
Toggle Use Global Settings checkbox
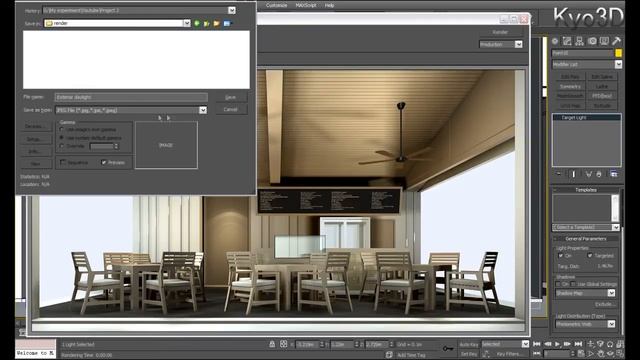[573, 284]
